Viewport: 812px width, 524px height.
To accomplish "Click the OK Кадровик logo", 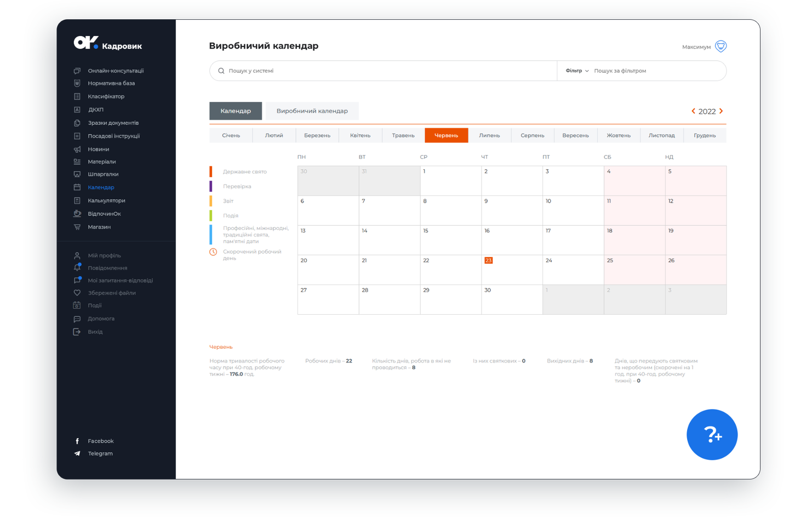I will (108, 43).
